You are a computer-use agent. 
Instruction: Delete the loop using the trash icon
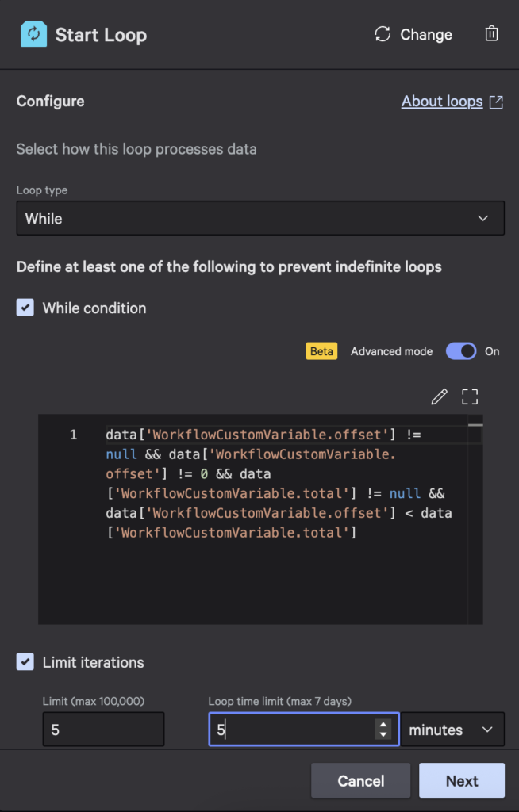tap(491, 33)
